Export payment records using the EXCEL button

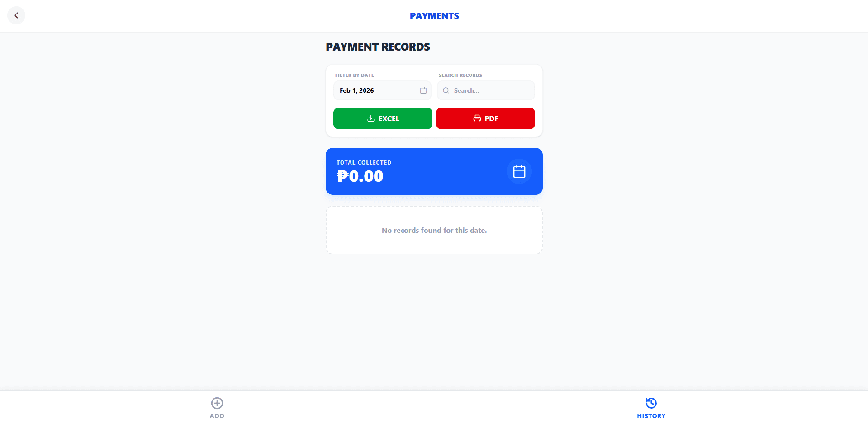click(x=382, y=118)
